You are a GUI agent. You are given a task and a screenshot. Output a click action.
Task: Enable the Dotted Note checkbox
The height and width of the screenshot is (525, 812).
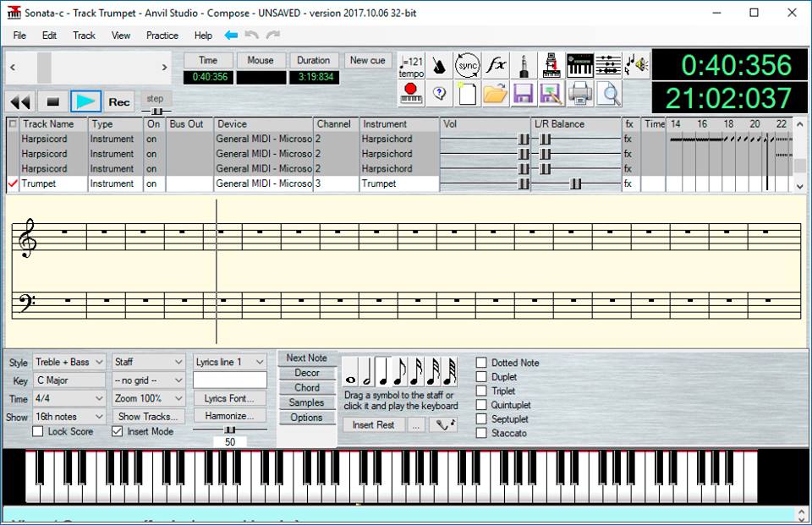482,362
